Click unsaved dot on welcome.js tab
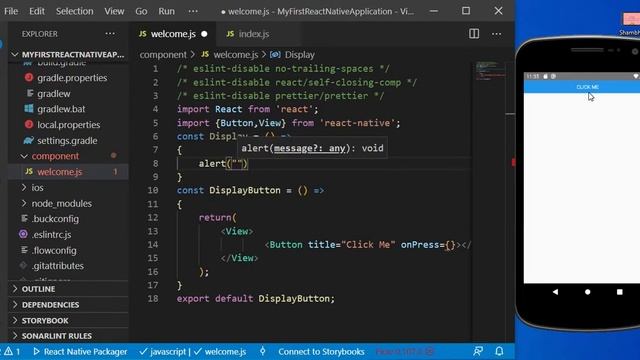This screenshot has height=360, width=640. pyautogui.click(x=204, y=34)
